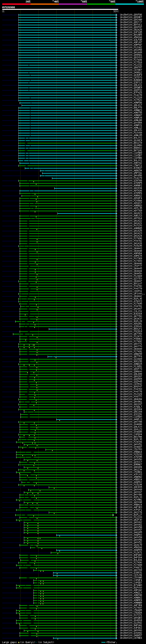Select hit UniRef100_Q1EP00
146x644 pixels.
click(x=131, y=90)
